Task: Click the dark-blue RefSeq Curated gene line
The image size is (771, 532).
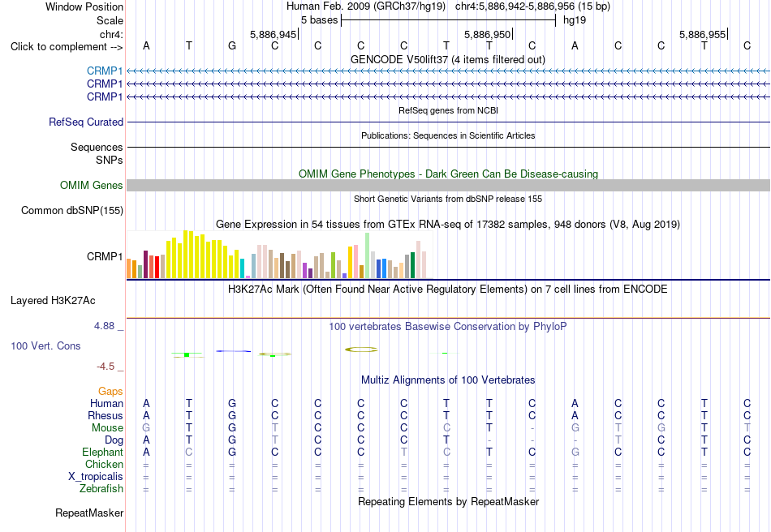Action: tap(448, 122)
